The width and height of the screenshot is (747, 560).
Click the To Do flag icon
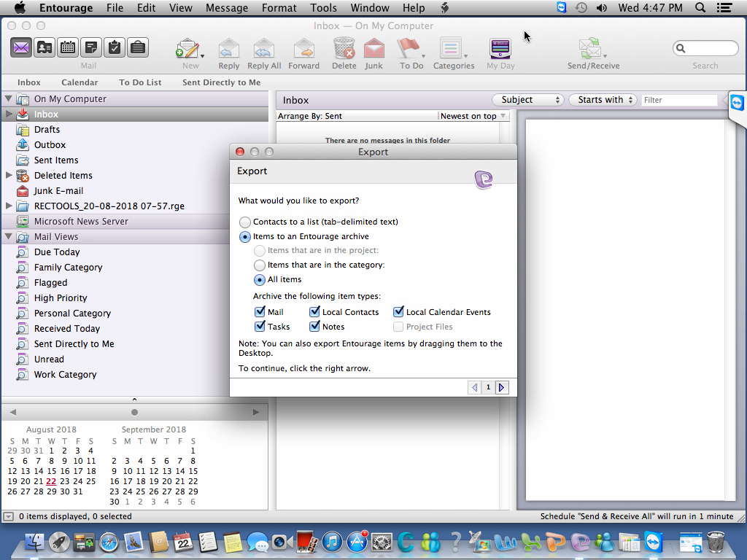409,49
